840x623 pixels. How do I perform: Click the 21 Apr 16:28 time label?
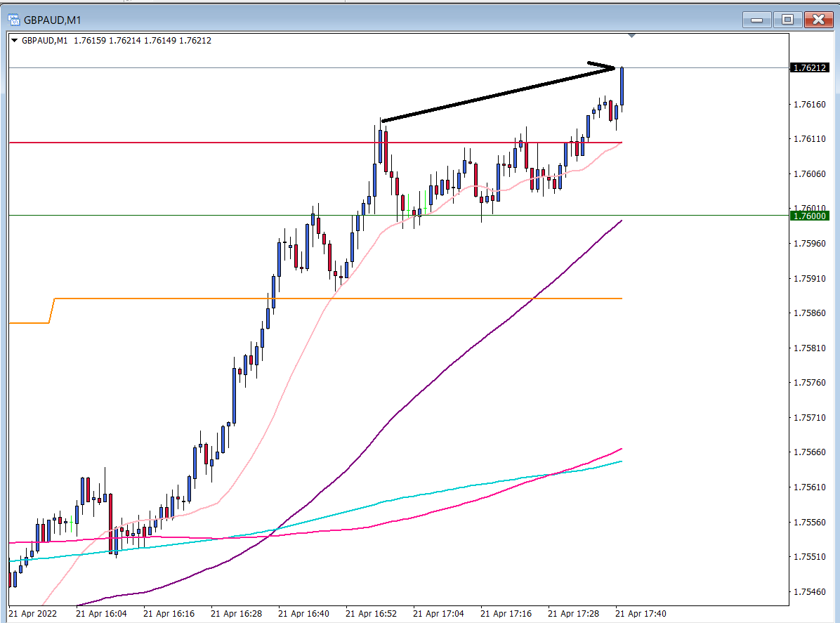point(236,613)
